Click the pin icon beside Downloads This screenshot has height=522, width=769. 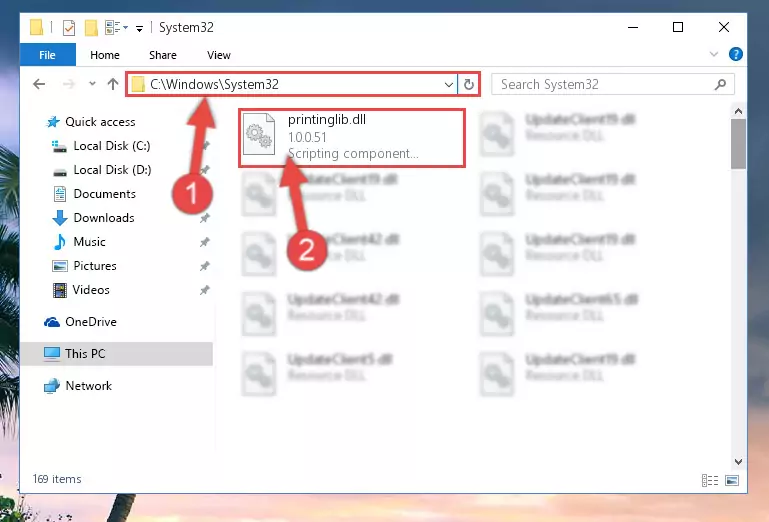(205, 218)
